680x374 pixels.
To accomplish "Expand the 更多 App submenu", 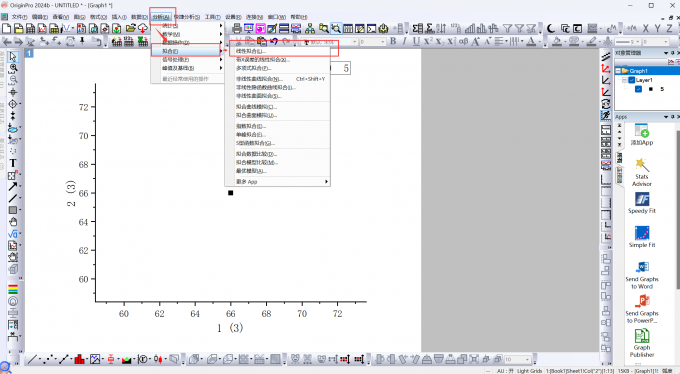I will (x=278, y=182).
